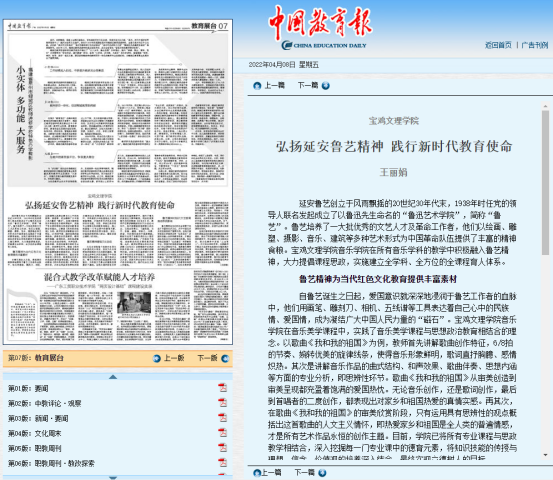Click 混合式教学改革赋能人才培养 article in page thumbnail
The width and height of the screenshot is (553, 480).
pyautogui.click(x=99, y=277)
